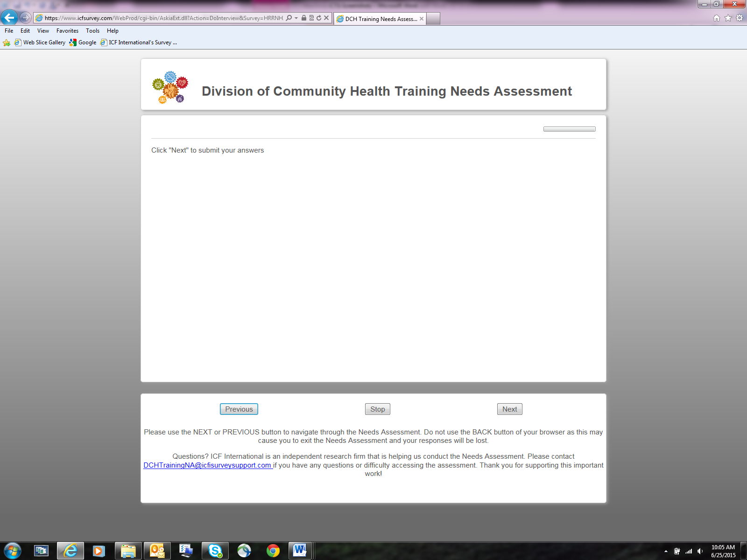Screen dimensions: 747x560
Task: Open ICF International's Survey favorite
Action: pyautogui.click(x=139, y=42)
